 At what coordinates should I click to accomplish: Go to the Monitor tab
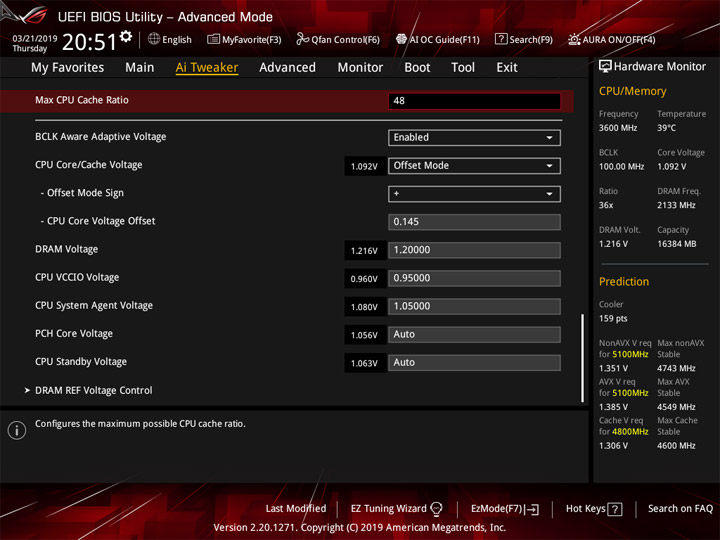pos(360,68)
